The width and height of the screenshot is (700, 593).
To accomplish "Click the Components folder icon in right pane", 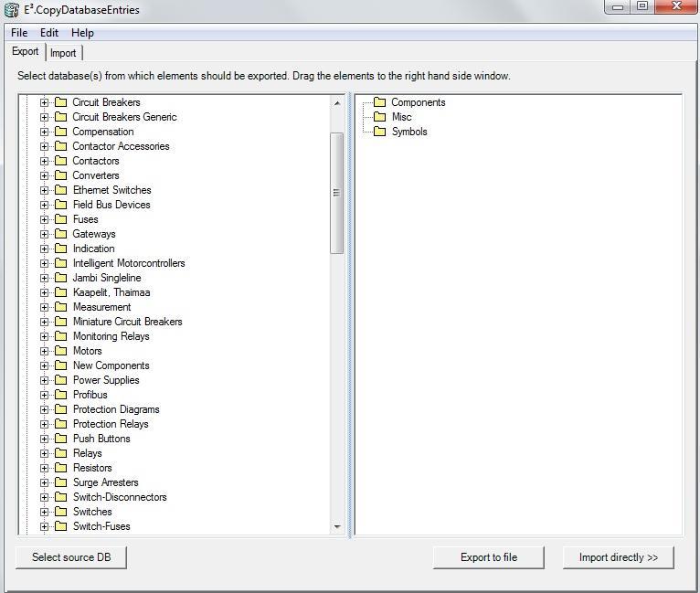I will click(x=380, y=102).
